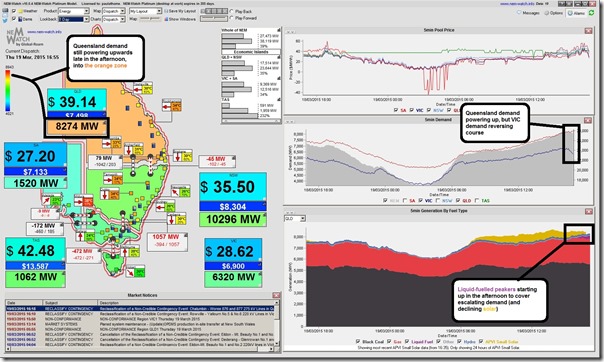Screen dimensions: 604x362
Task: Toggle NSW checkbox in pool price legend
Action: [429, 110]
